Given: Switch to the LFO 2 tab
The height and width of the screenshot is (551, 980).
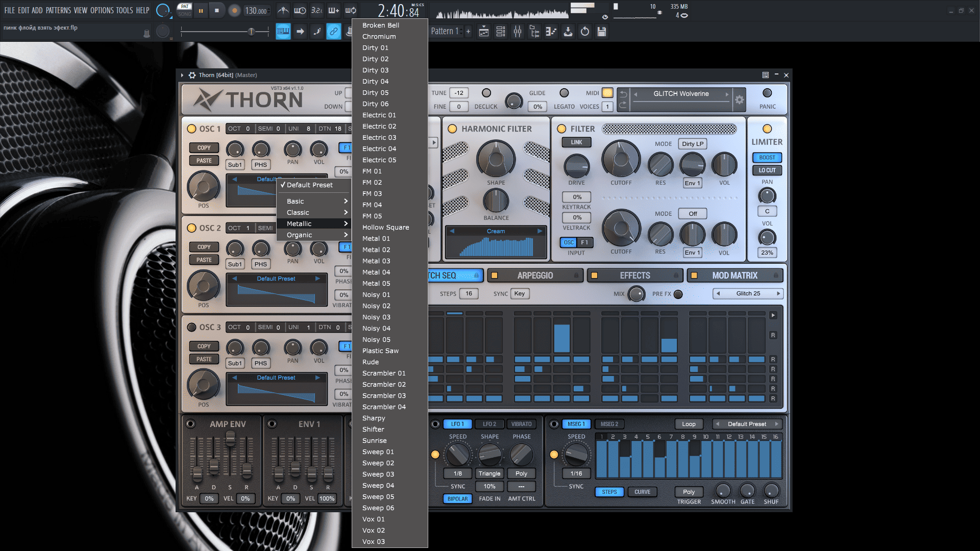Looking at the screenshot, I should (489, 424).
